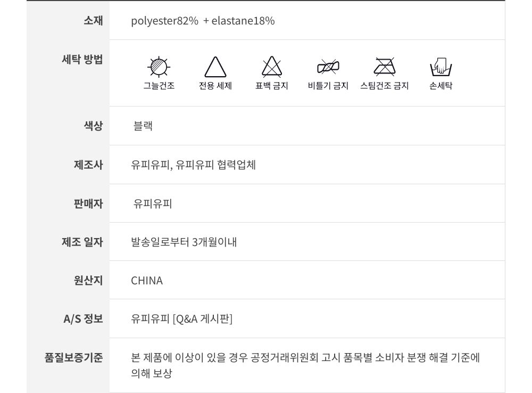The height and width of the screenshot is (393, 532).
Task: Click the 블랙 color value
Action: [143, 126]
